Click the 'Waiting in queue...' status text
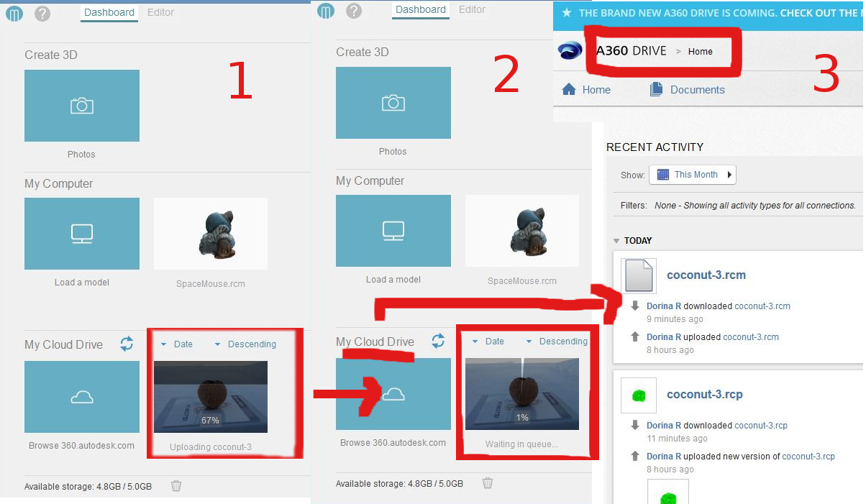866x504 pixels. [x=521, y=444]
